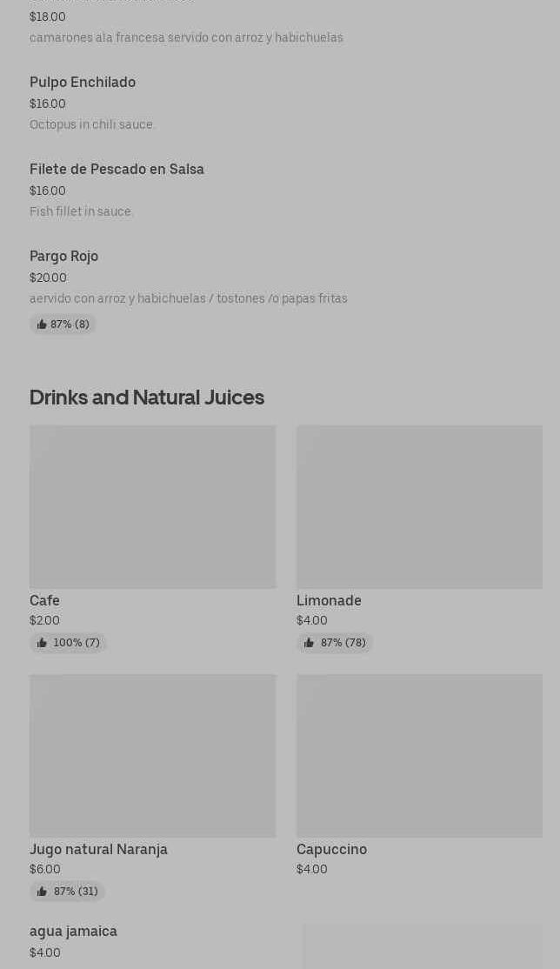Click the 87% (78) Limonade rating badge

[335, 643]
